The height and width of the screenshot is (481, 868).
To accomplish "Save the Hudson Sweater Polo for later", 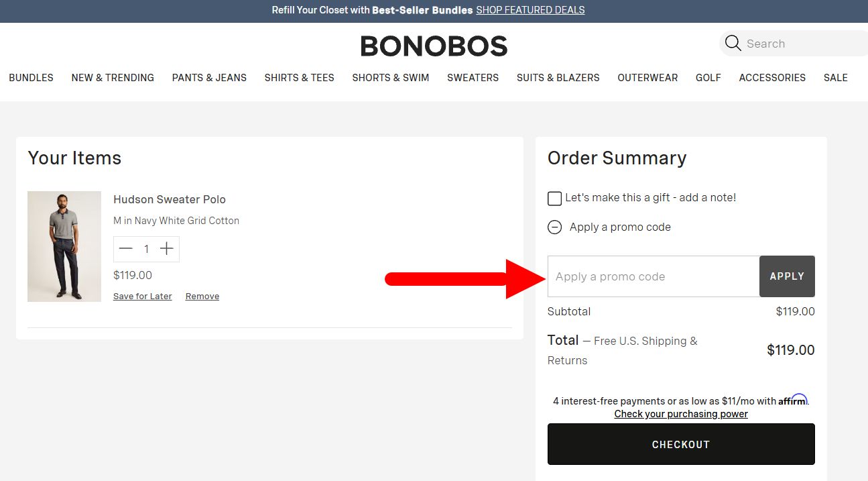I will pyautogui.click(x=142, y=297).
